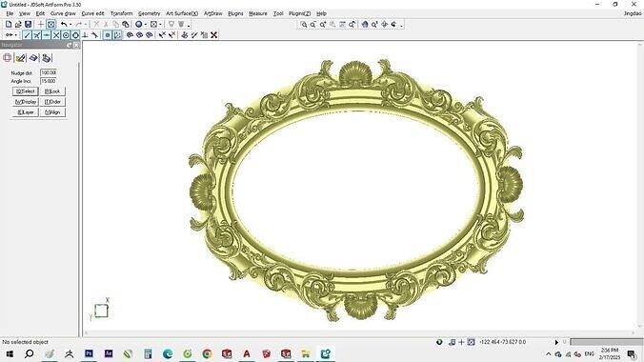Open the Measure menu
644x362 pixels.
[258, 13]
